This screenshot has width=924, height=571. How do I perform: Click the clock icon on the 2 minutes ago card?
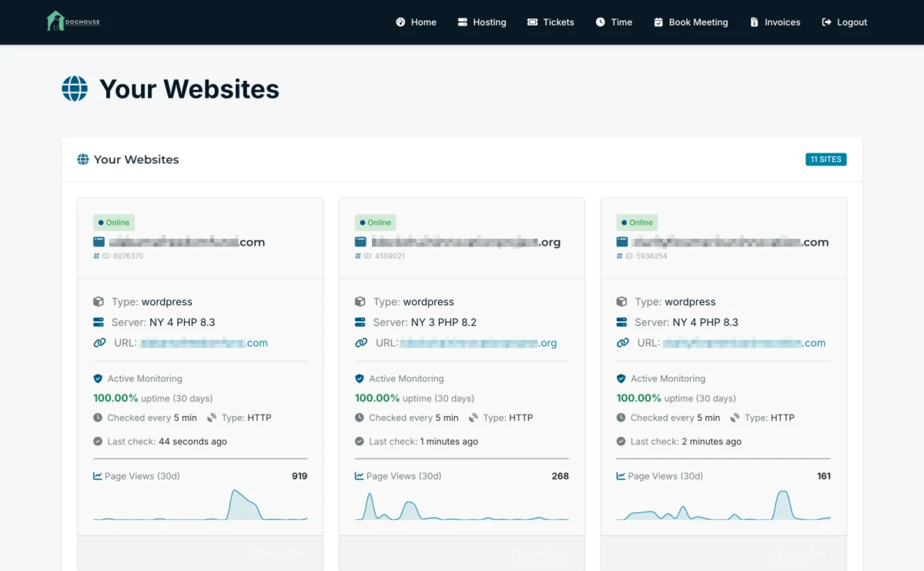[x=621, y=418]
